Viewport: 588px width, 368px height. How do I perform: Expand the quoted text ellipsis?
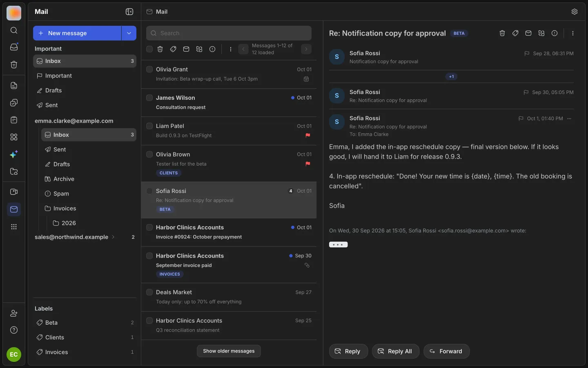(339, 245)
